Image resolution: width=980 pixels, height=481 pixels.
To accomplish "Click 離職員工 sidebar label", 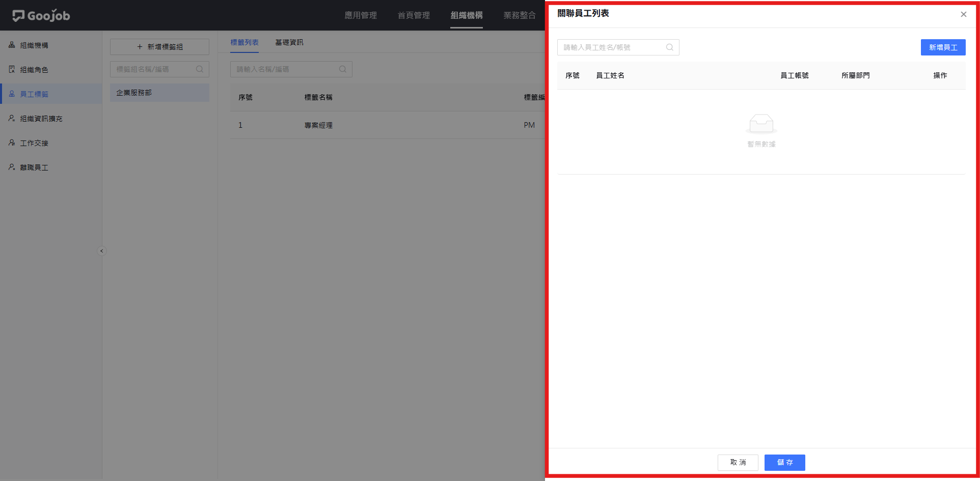I will click(x=34, y=167).
